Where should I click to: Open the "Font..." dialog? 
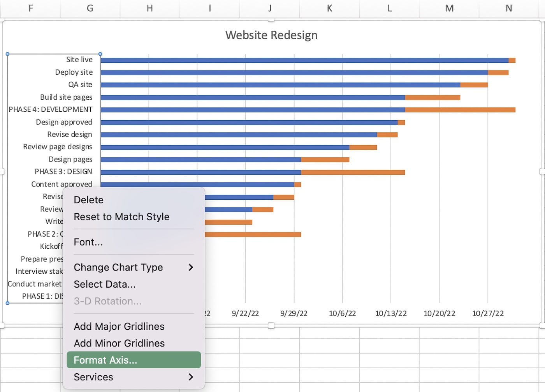[x=88, y=242]
